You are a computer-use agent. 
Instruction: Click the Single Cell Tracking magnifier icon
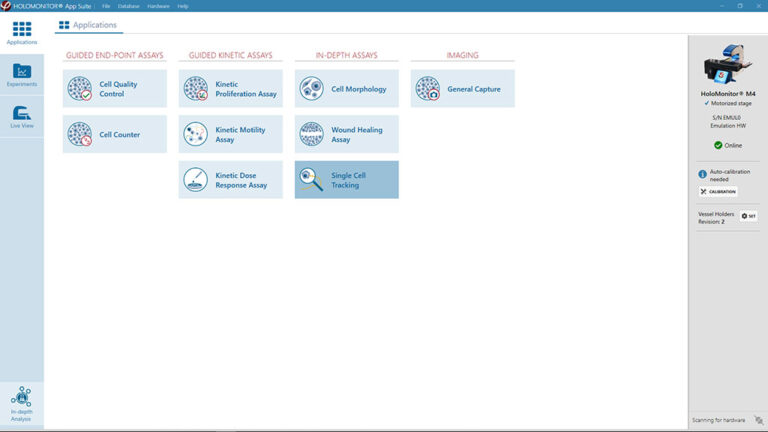[312, 180]
